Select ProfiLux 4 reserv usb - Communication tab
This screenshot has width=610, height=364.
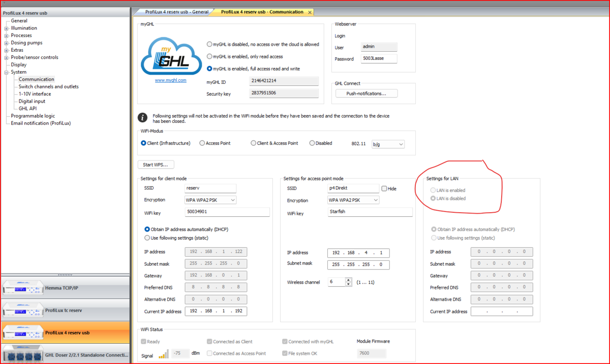pyautogui.click(x=262, y=12)
